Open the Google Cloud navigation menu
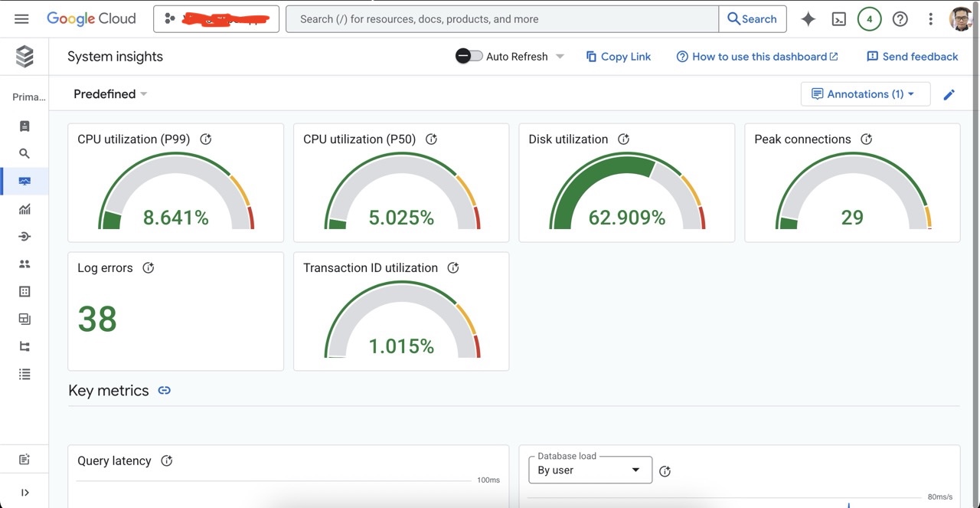The image size is (980, 508). click(x=21, y=19)
